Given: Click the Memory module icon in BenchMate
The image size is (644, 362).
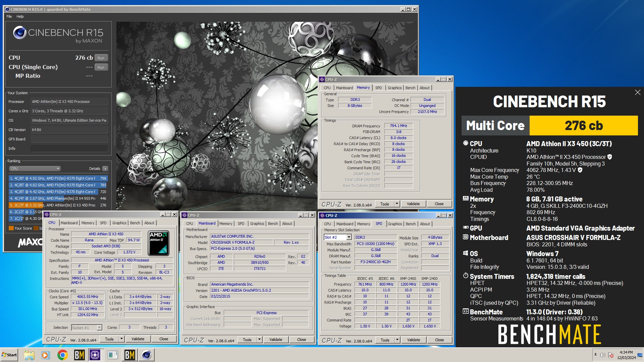Looking at the screenshot, I should point(466,198).
